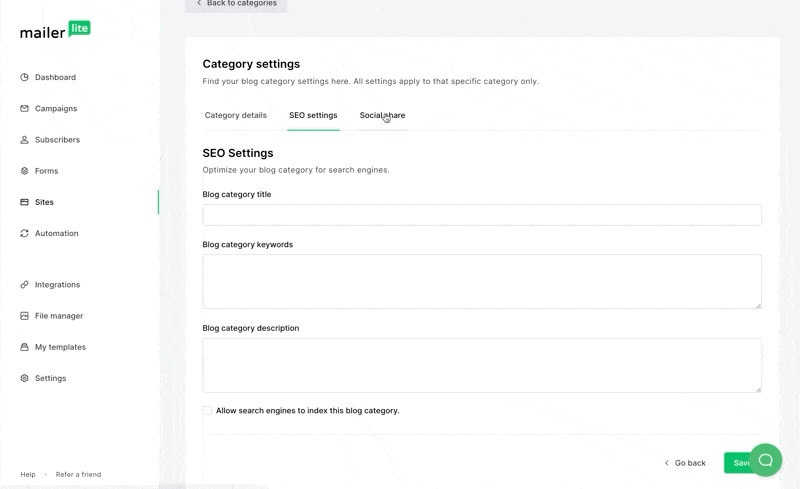Click the Sites sidebar icon
The width and height of the screenshot is (800, 489).
[25, 202]
